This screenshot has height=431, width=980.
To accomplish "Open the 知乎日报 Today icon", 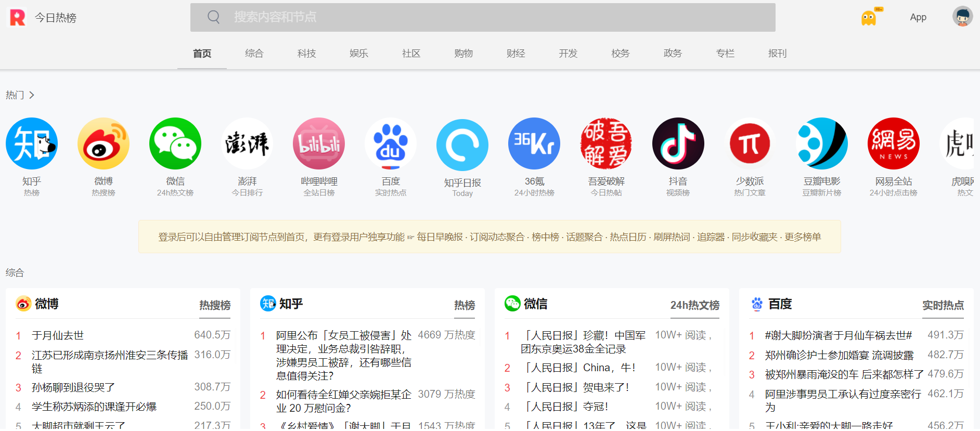I will (x=462, y=145).
